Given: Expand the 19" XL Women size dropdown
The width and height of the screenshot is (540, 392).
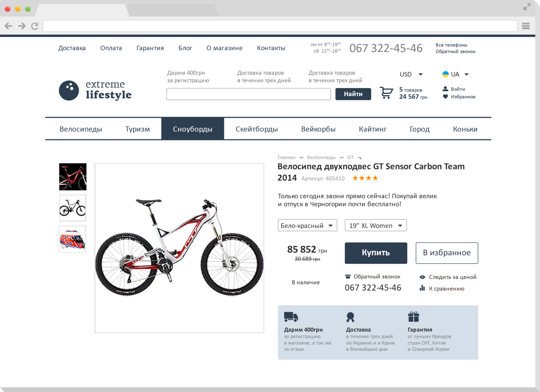Looking at the screenshot, I should [376, 225].
